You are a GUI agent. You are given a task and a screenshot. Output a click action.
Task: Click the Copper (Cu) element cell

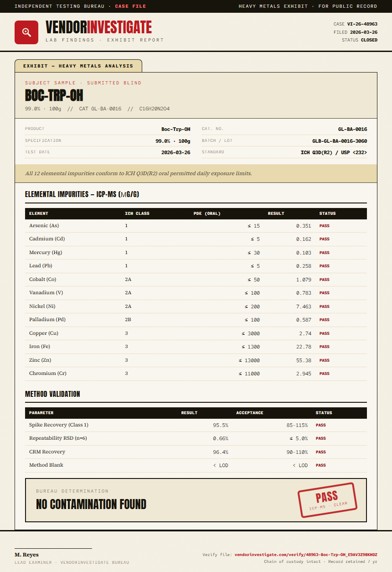pyautogui.click(x=44, y=333)
